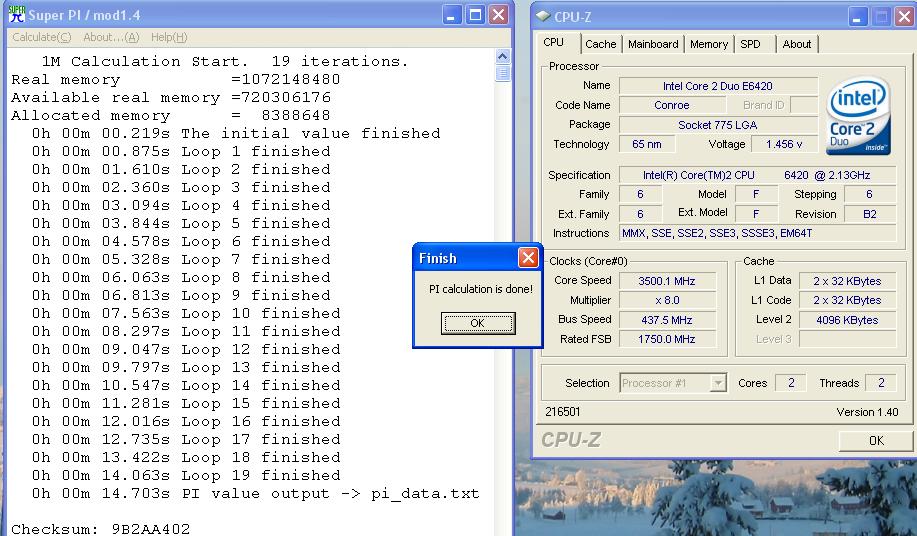The height and width of the screenshot is (536, 917).
Task: Click L1 Data value '2 x 32 KBytes'
Action: tap(847, 281)
